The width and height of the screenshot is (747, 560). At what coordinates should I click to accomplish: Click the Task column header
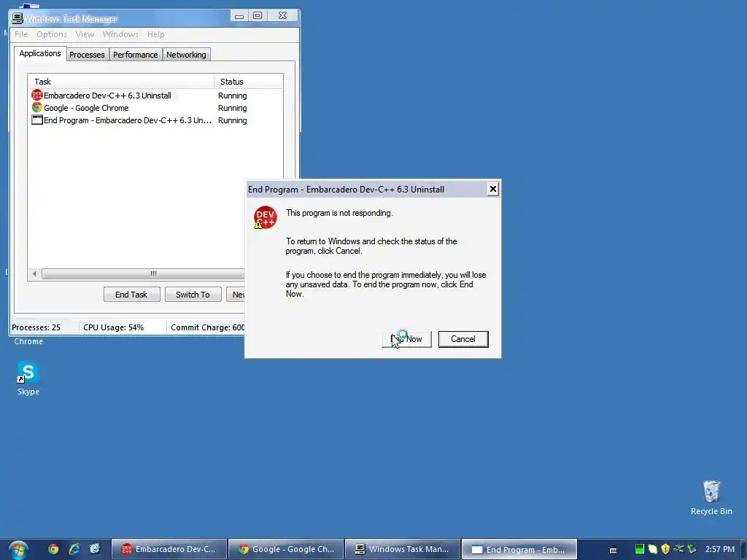pos(121,82)
